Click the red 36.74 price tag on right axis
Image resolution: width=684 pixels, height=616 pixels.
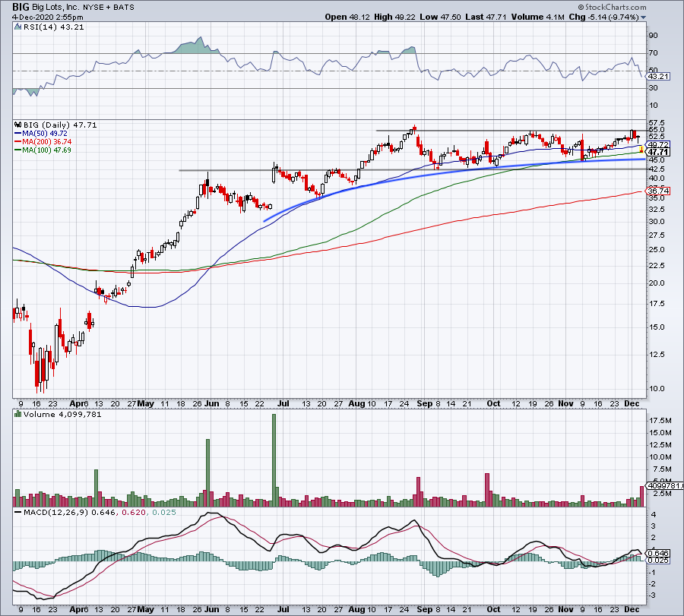[x=658, y=191]
